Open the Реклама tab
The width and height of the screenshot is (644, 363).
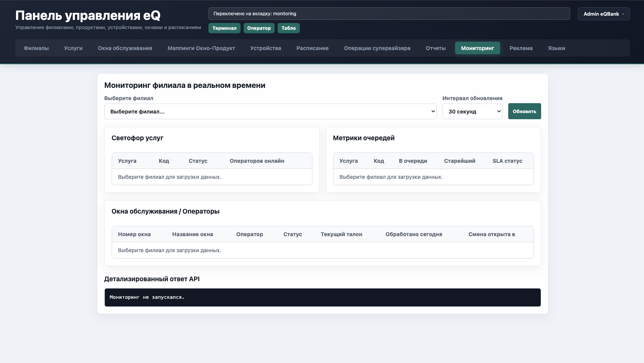tap(521, 48)
